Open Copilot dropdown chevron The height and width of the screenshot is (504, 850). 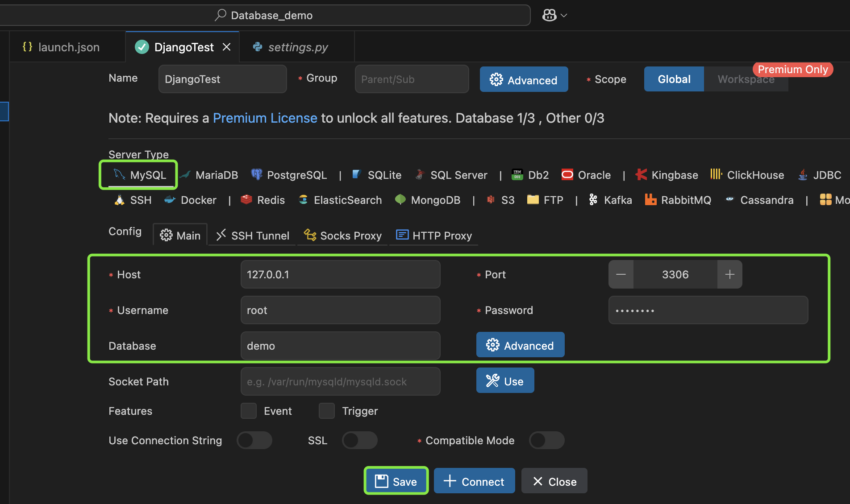click(x=564, y=15)
